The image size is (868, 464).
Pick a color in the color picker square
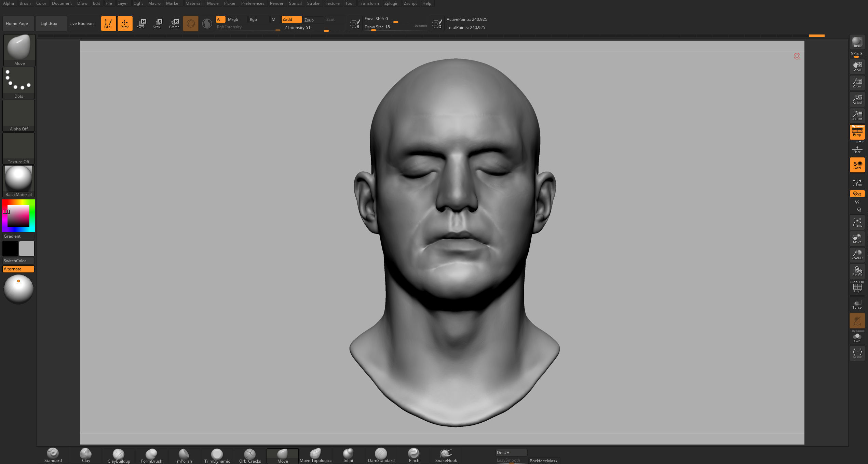pyautogui.click(x=18, y=215)
